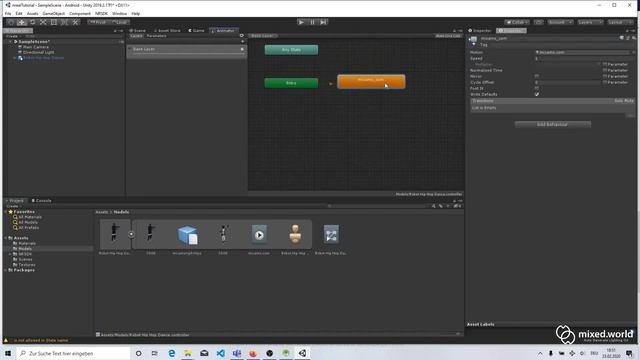The height and width of the screenshot is (360, 640).
Task: Switch to the Console tab
Action: pyautogui.click(x=41, y=201)
